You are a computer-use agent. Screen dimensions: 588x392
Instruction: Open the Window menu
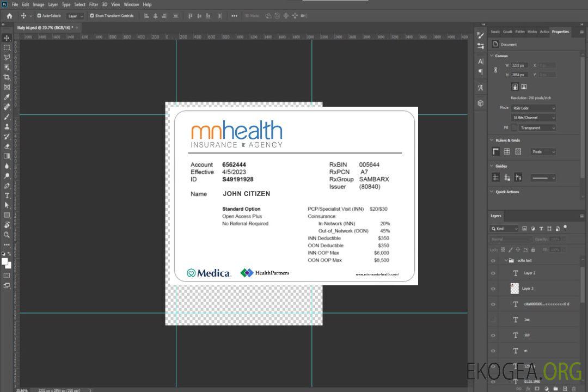click(x=131, y=4)
